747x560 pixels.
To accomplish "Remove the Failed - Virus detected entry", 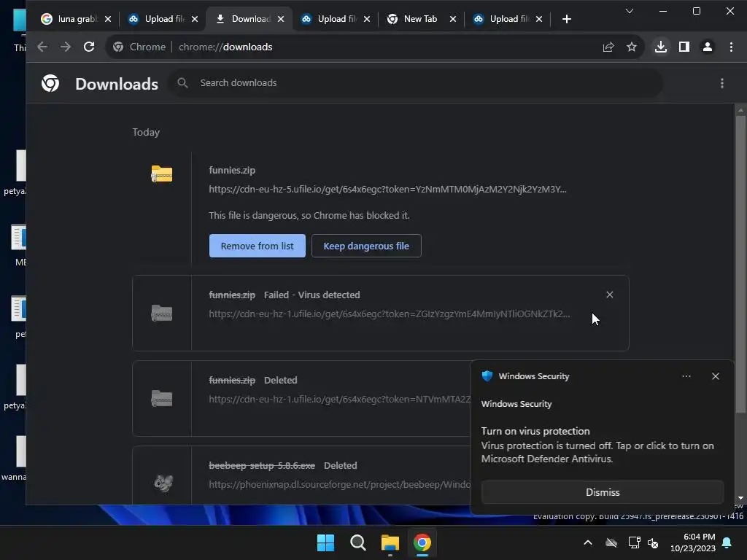I will [610, 295].
